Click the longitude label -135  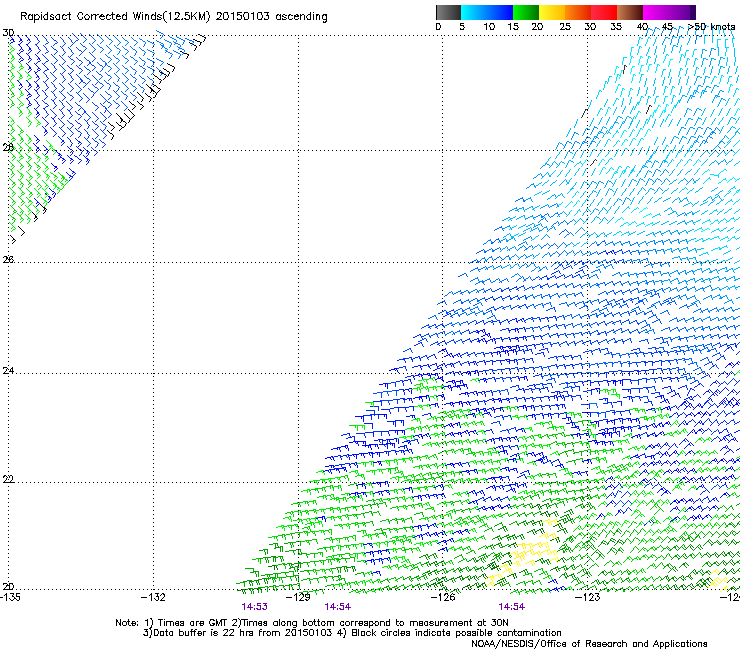[x=10, y=597]
